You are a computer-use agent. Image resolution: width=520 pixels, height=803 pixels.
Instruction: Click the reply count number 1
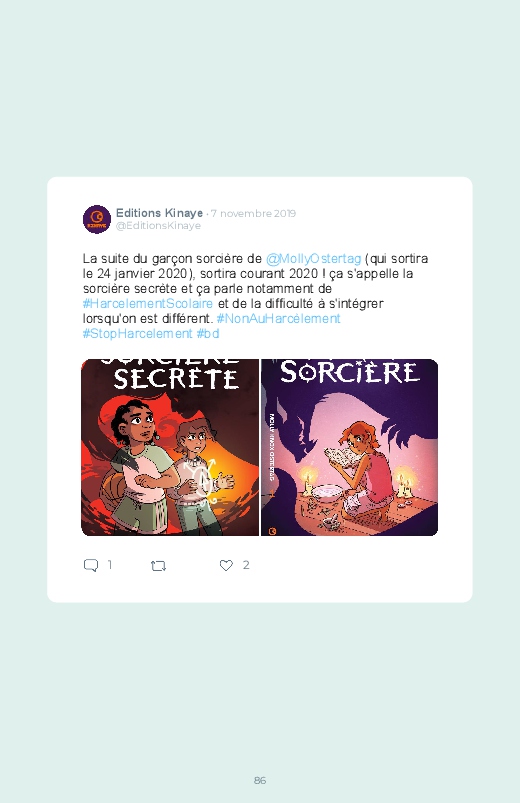(x=110, y=565)
